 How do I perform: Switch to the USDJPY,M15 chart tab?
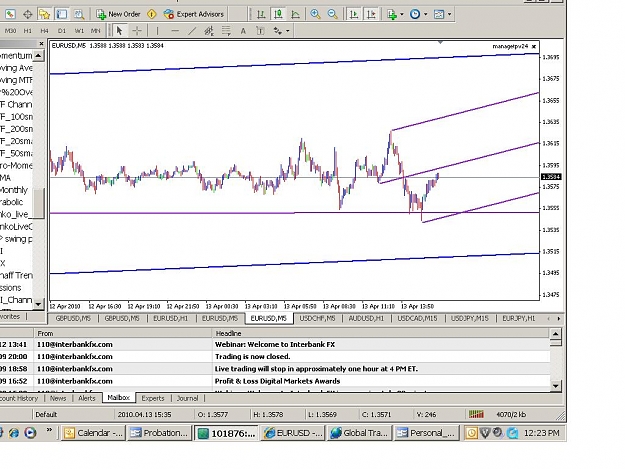click(x=470, y=318)
